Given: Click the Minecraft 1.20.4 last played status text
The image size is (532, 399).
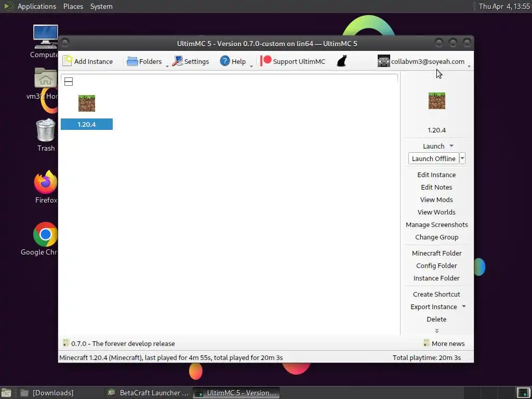Looking at the screenshot, I should (x=171, y=357).
